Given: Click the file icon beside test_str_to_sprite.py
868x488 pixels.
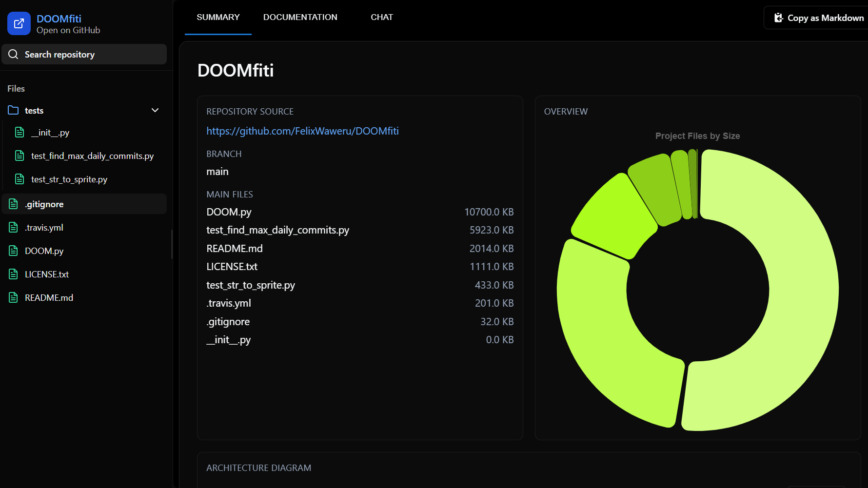Looking at the screenshot, I should (20, 179).
